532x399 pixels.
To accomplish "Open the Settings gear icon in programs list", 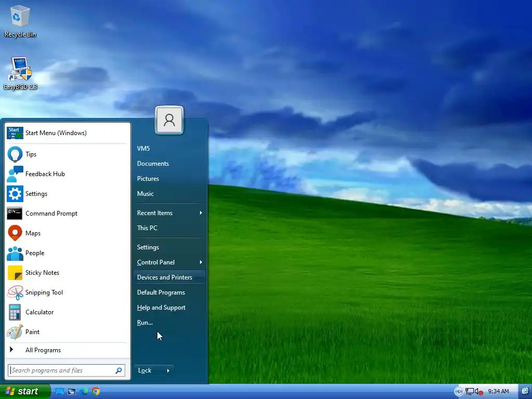I will pos(15,194).
